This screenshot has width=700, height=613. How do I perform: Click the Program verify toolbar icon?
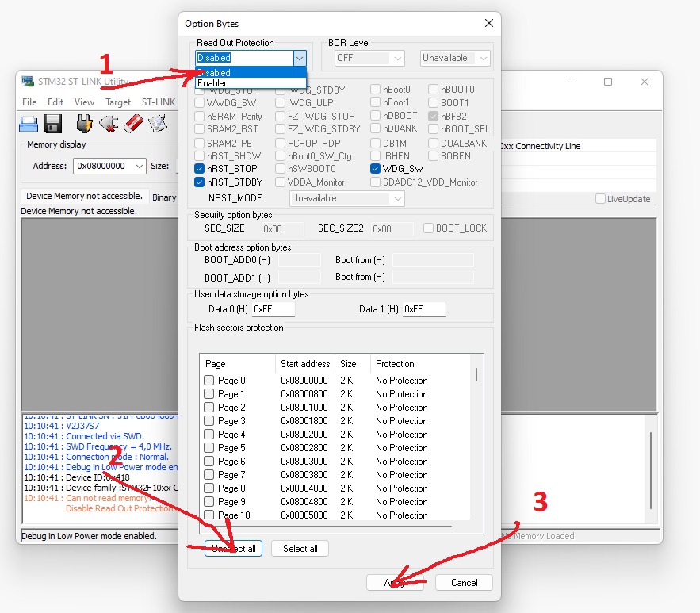point(158,124)
